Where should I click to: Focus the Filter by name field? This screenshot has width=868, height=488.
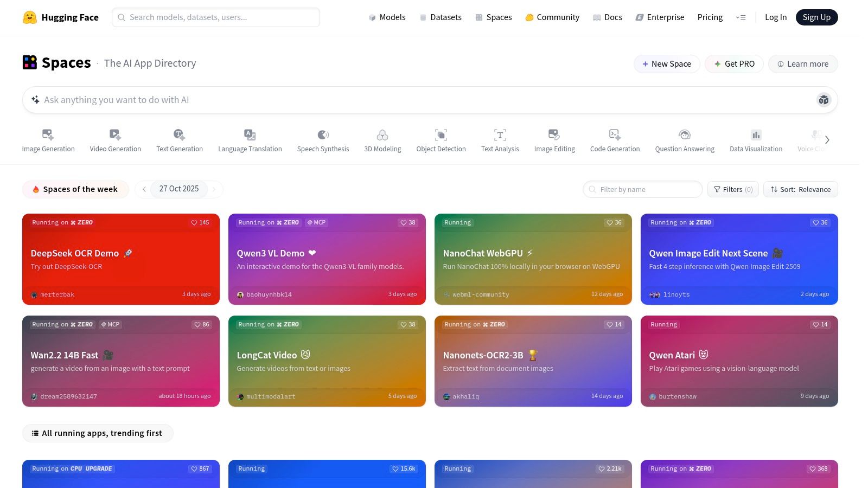[643, 189]
